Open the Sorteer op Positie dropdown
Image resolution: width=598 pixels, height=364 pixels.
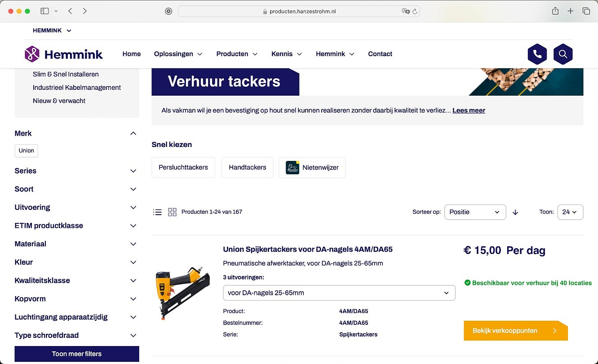475,212
